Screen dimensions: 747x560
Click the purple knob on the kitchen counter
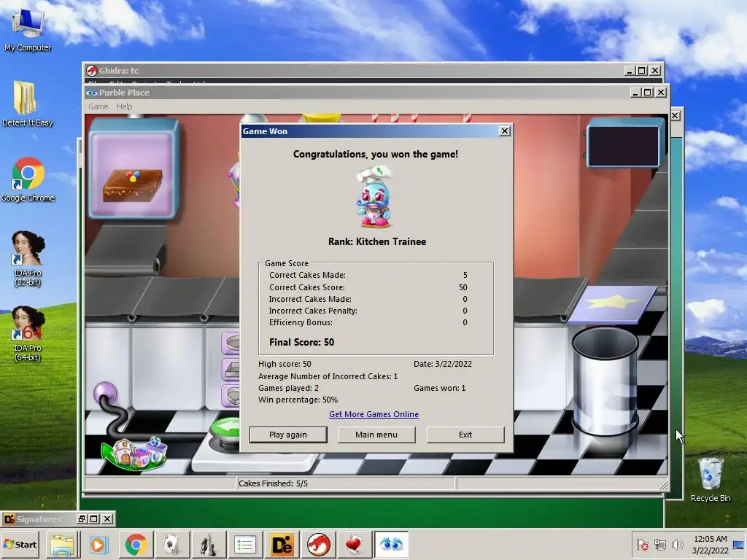coord(105,394)
